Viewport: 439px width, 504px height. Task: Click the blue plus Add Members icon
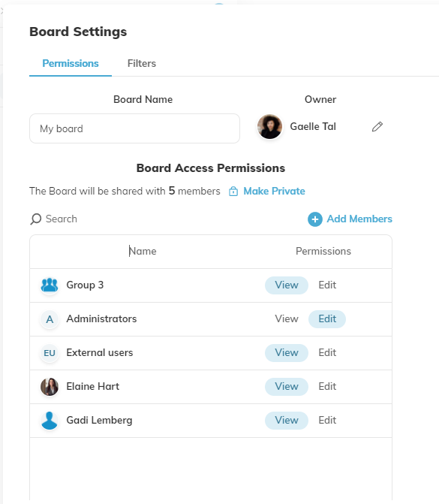click(315, 219)
